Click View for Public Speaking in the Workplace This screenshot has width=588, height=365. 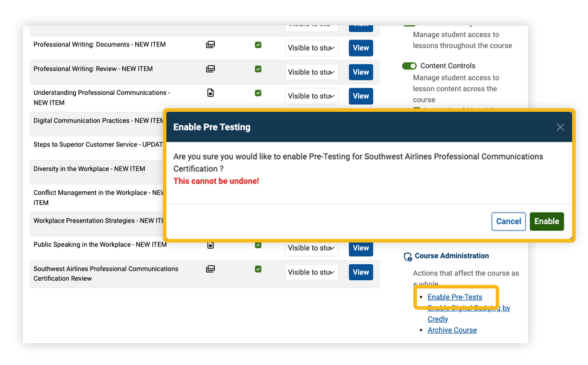[x=361, y=248]
